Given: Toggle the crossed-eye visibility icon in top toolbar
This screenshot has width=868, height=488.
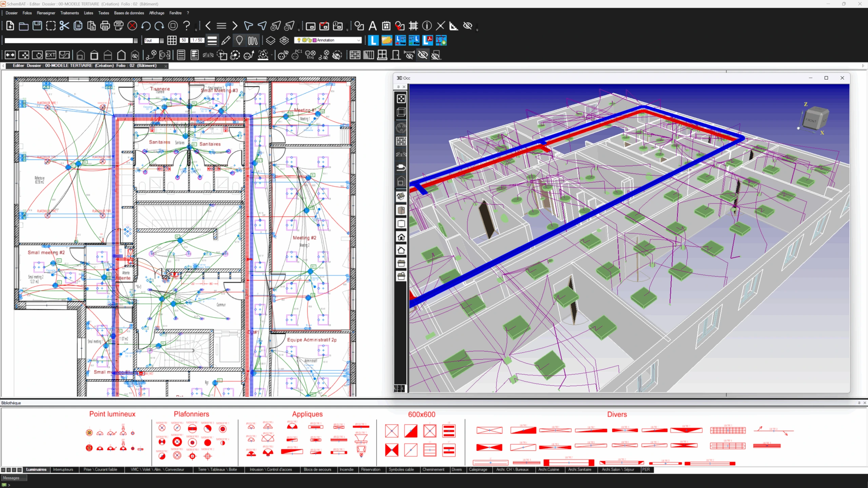Looking at the screenshot, I should (x=468, y=26).
